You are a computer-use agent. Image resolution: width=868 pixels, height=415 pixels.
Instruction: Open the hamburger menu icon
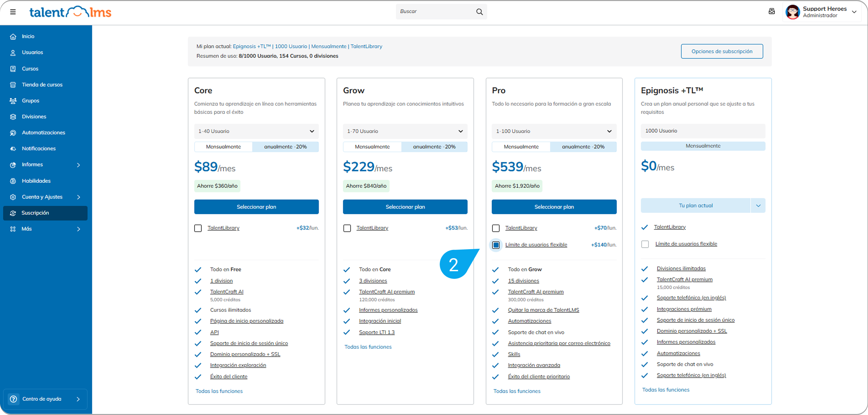(x=13, y=12)
